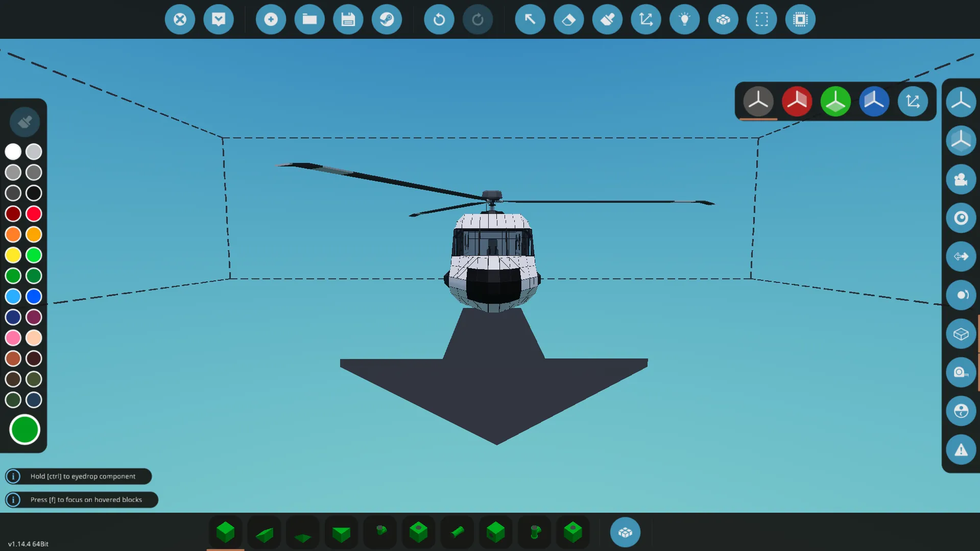This screenshot has width=980, height=551.
Task: Select the first green cube block slot
Action: point(225,532)
